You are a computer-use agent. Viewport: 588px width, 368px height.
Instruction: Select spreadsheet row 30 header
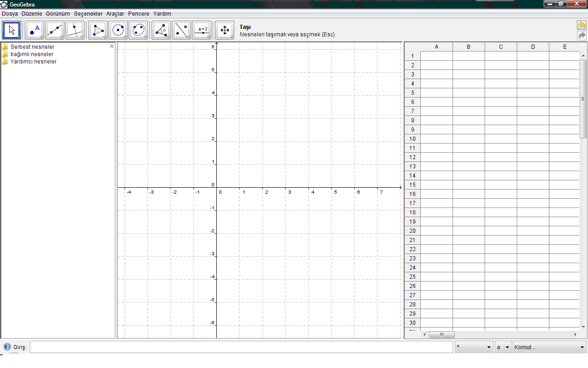[x=413, y=323]
